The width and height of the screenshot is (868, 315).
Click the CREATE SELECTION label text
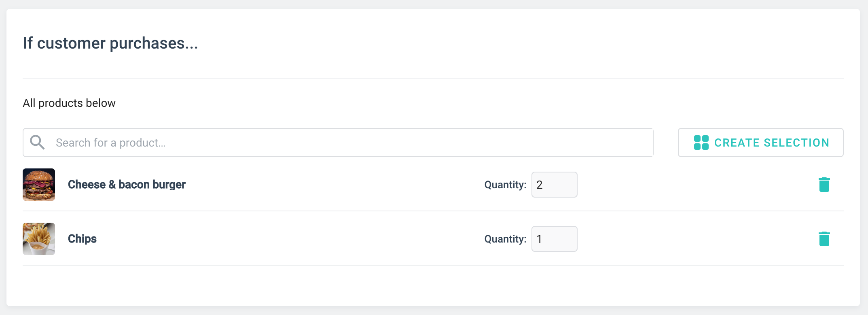pyautogui.click(x=771, y=143)
